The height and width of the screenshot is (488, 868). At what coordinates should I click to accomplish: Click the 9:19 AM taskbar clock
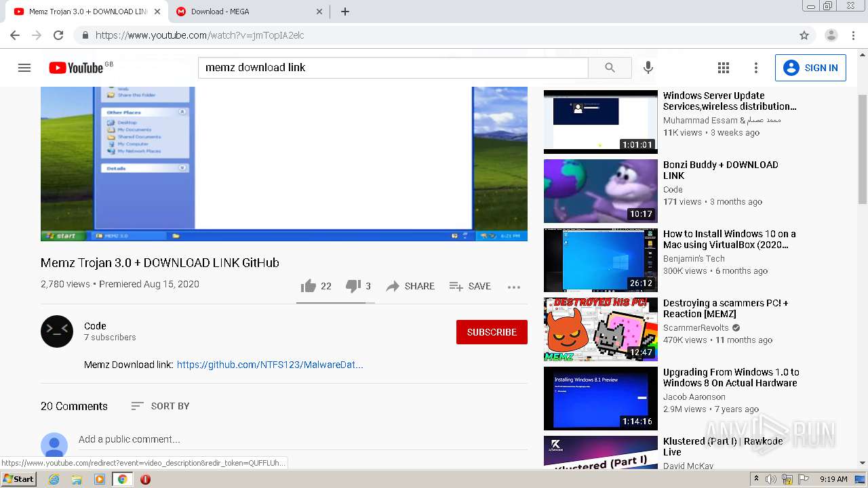coord(833,479)
